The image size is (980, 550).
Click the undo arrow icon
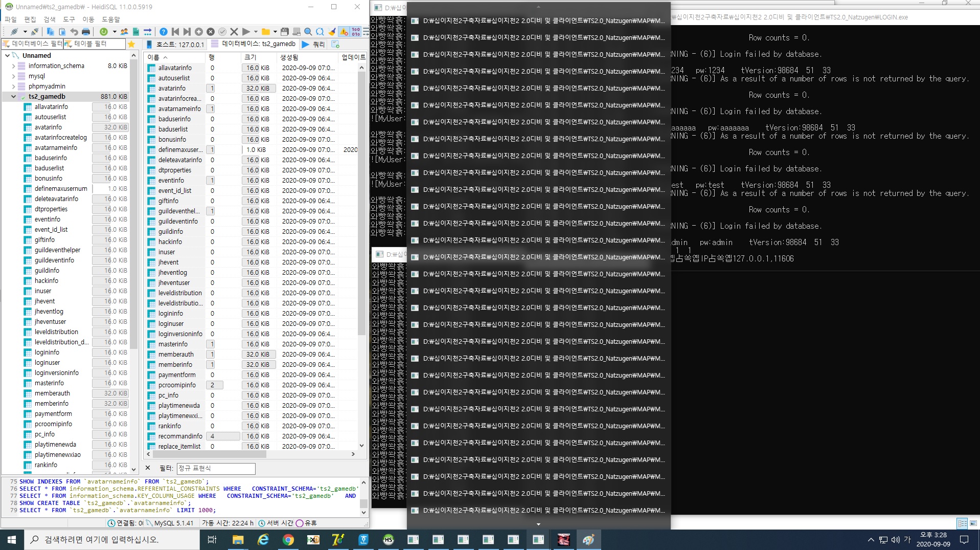tap(74, 32)
